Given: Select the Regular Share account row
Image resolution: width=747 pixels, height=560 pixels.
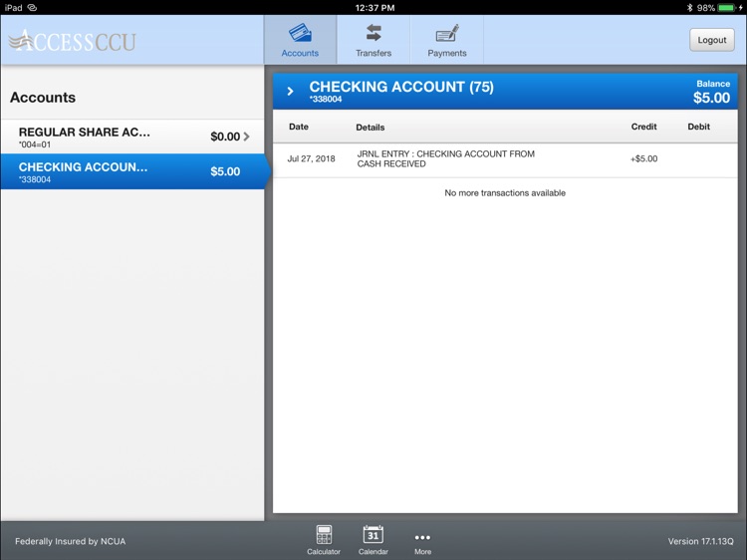Looking at the screenshot, I should [132, 137].
